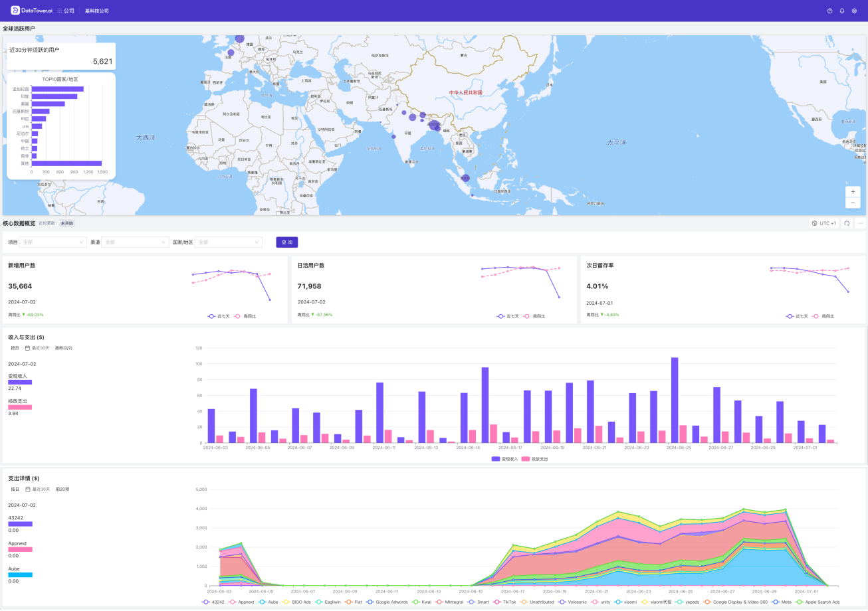Zoom out on the map
The height and width of the screenshot is (611, 868).
(853, 203)
